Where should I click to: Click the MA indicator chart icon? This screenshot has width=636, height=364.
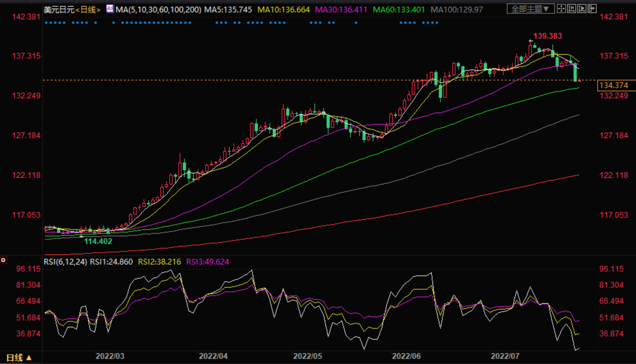(x=110, y=9)
